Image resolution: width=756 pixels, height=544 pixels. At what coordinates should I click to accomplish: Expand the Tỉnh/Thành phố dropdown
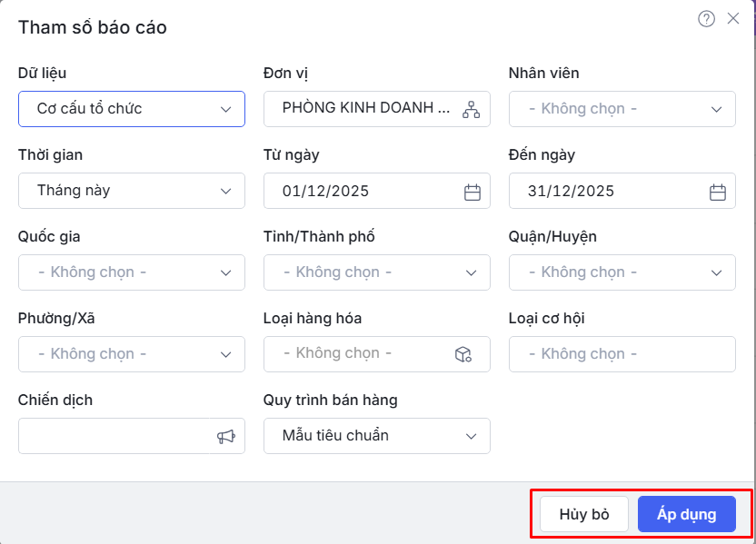tap(377, 272)
